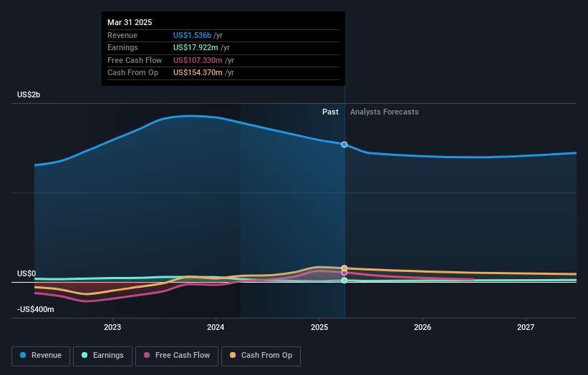Click the Analysts Forecasts label

(x=385, y=112)
